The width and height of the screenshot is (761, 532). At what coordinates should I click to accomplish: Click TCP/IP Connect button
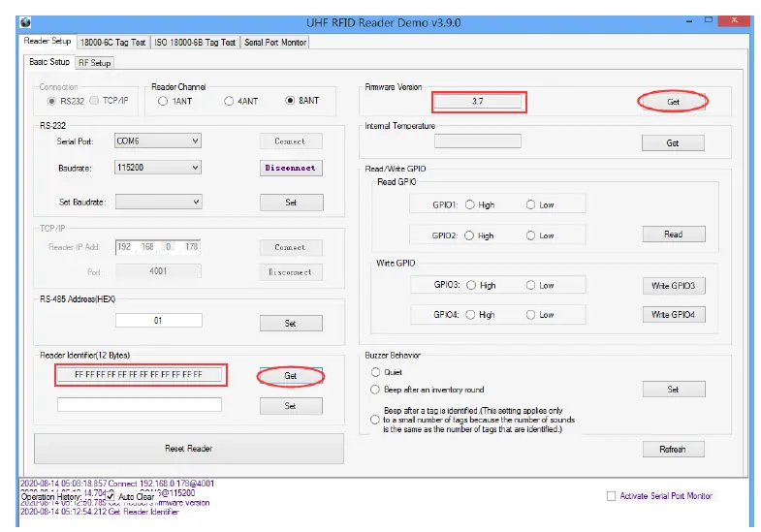[x=291, y=247]
